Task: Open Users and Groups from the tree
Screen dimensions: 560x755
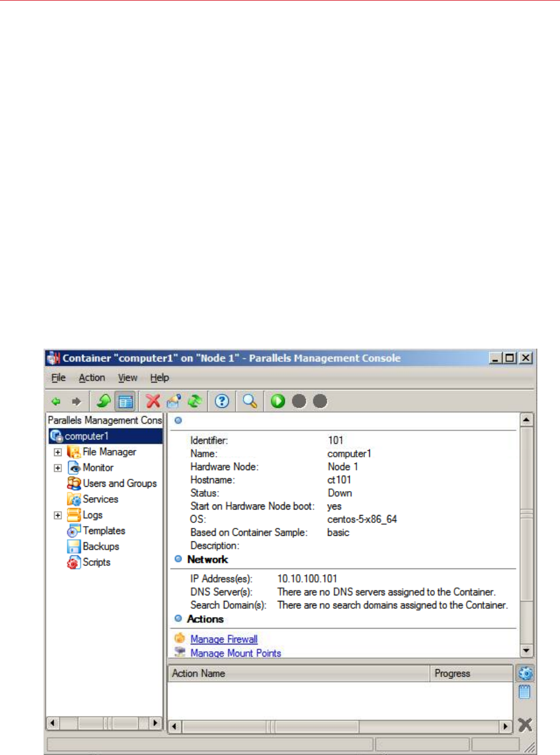Action: [x=112, y=483]
